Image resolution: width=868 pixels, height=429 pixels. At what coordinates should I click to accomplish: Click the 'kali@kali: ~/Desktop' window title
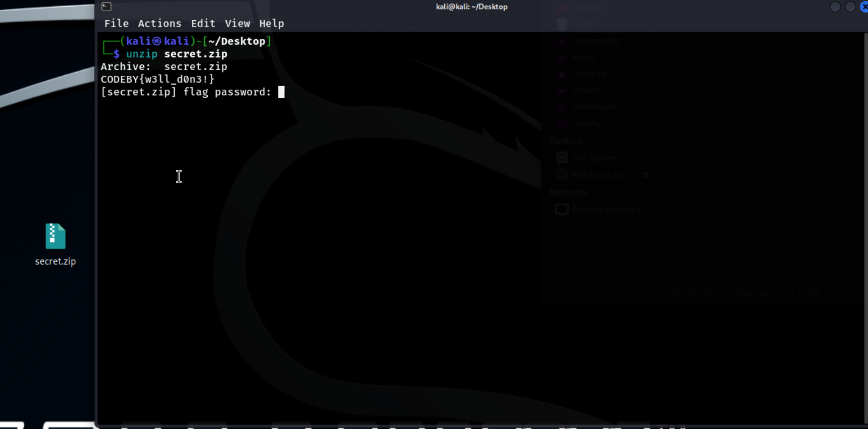(471, 7)
